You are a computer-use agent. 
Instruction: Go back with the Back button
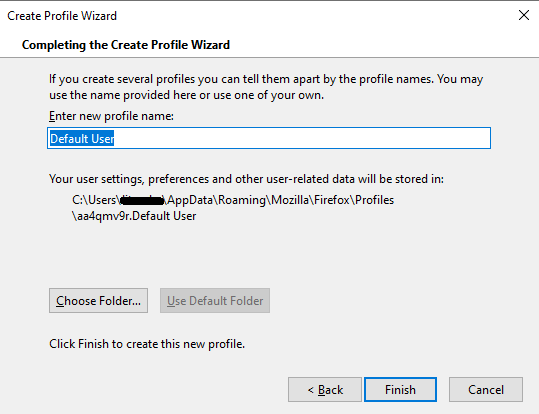coord(325,390)
